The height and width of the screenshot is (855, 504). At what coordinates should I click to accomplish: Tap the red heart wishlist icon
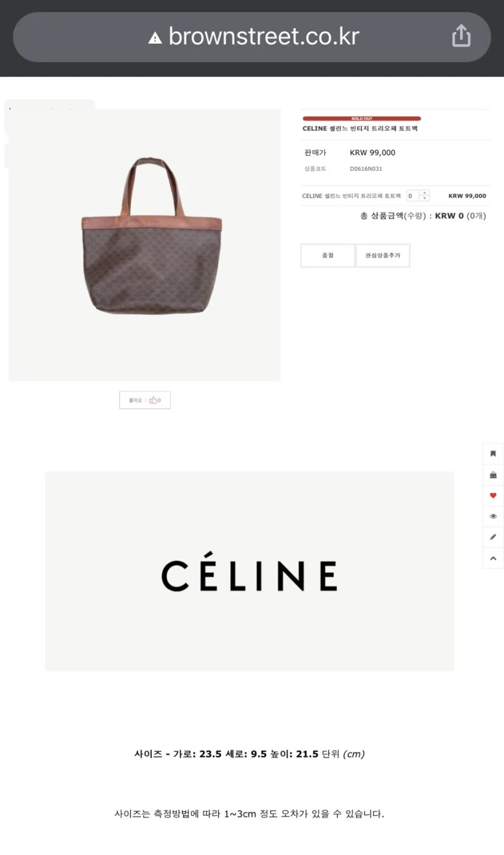tap(493, 496)
